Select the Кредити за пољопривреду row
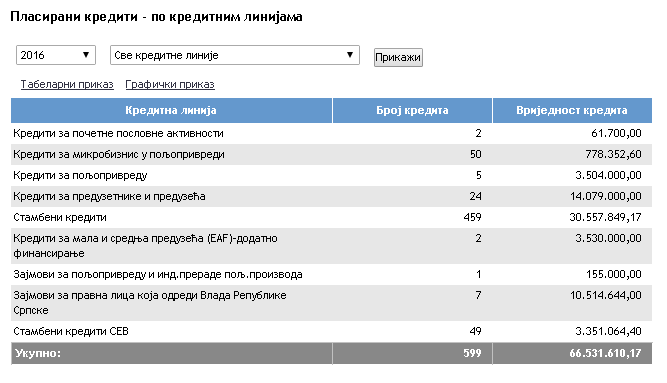 (331, 175)
